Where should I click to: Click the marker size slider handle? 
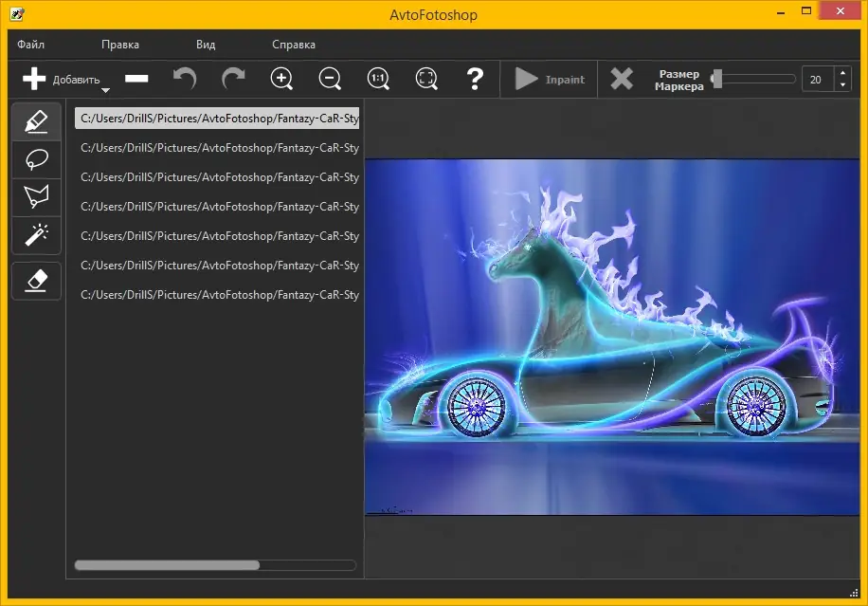[717, 79]
